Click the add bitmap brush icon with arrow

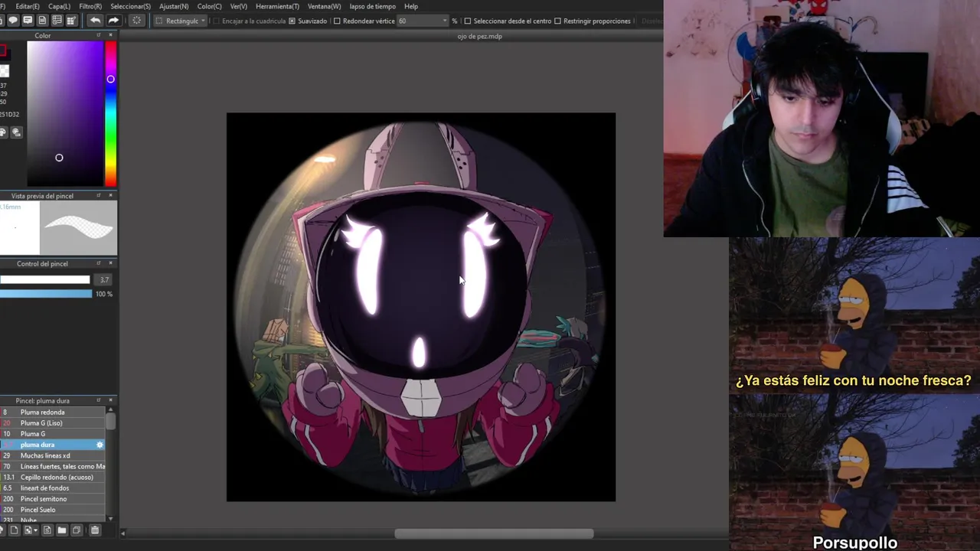pos(30,530)
